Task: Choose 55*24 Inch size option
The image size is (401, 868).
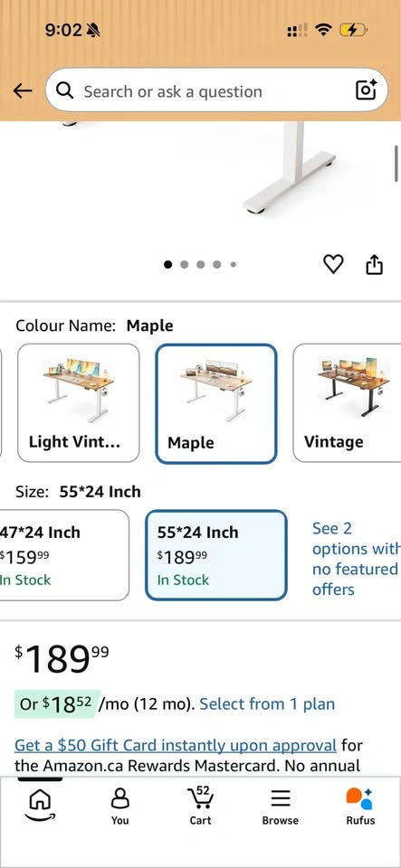Action: [x=216, y=555]
